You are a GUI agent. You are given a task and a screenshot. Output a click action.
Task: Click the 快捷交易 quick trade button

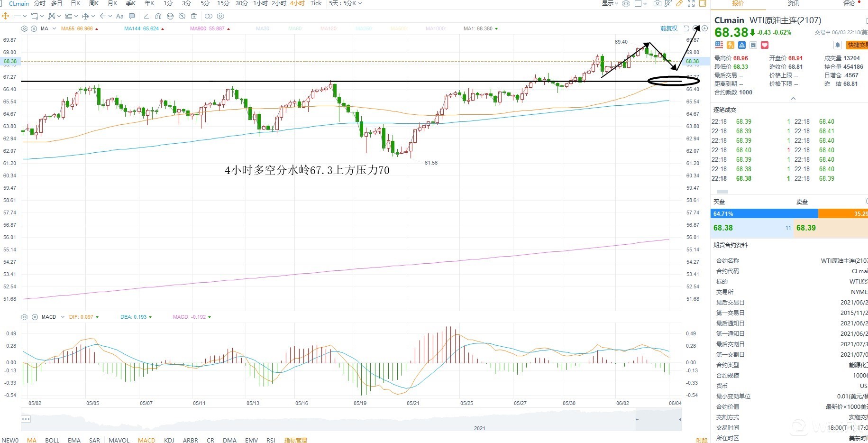click(x=857, y=45)
